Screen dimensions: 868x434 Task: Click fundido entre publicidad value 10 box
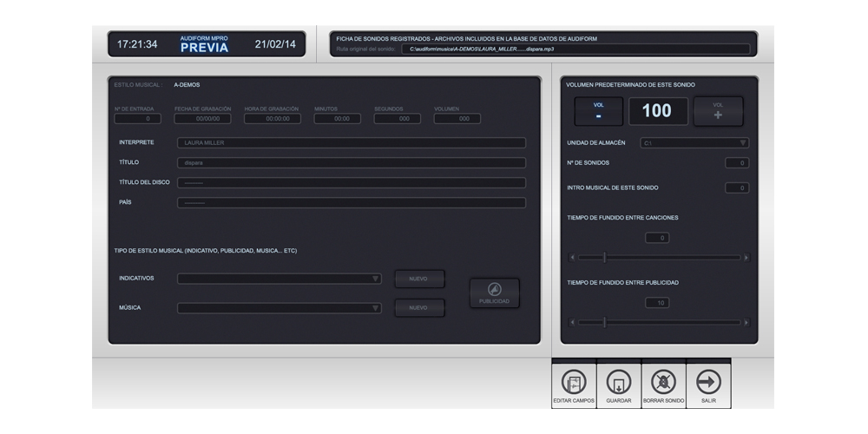coord(657,303)
